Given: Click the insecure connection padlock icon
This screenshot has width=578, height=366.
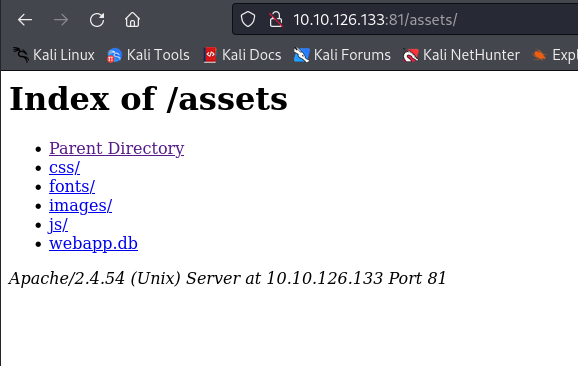Looking at the screenshot, I should coord(276,20).
